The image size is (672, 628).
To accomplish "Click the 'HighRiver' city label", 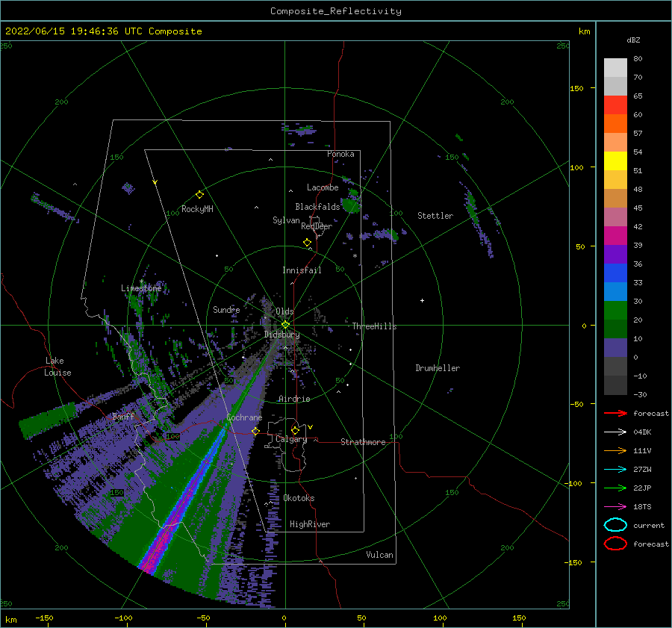I will coord(310,524).
